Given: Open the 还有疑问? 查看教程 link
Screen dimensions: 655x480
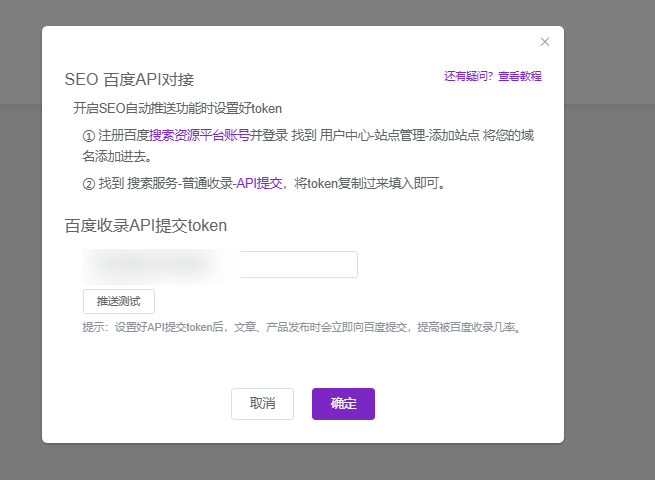Looking at the screenshot, I should pos(493,76).
